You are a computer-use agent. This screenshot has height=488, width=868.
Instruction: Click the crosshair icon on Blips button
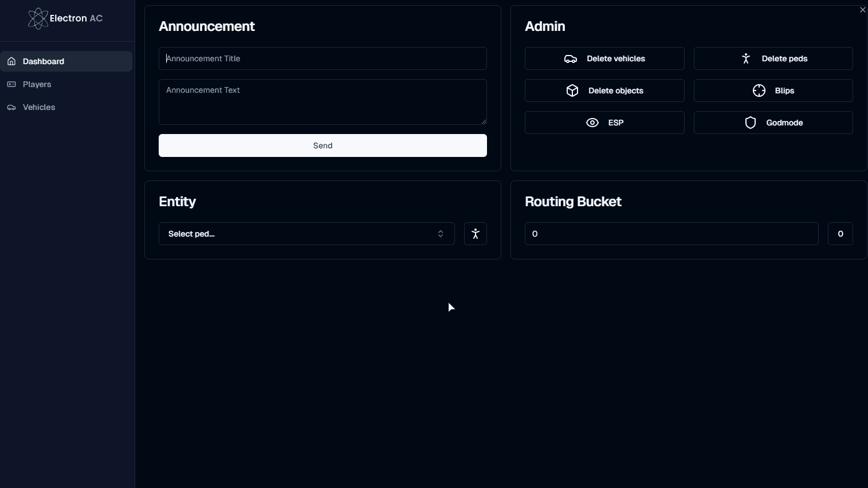pos(759,90)
